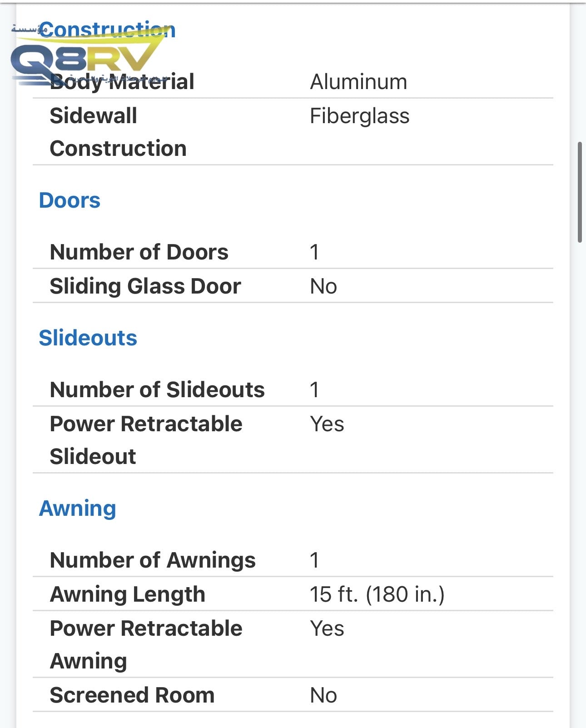This screenshot has height=728, width=586.
Task: Select the Doors section heading
Action: [70, 200]
